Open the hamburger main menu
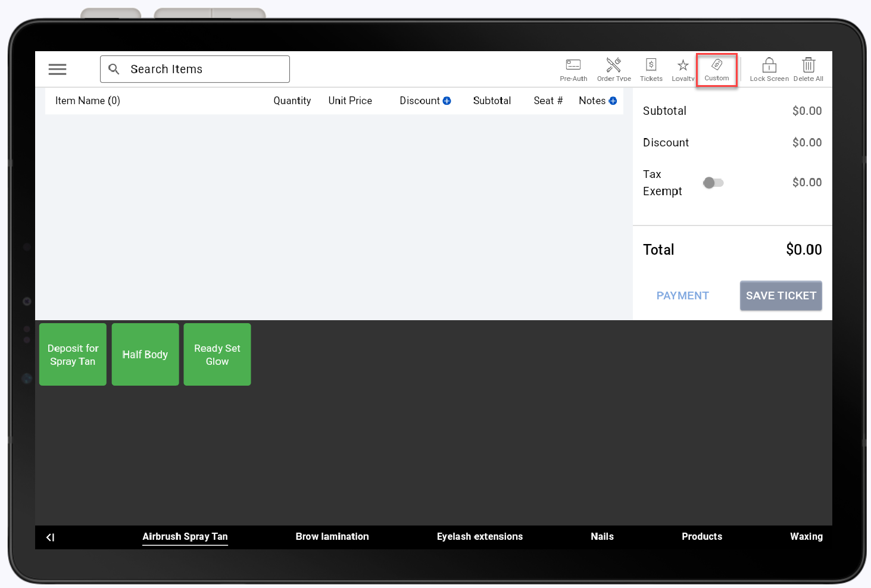 57,69
